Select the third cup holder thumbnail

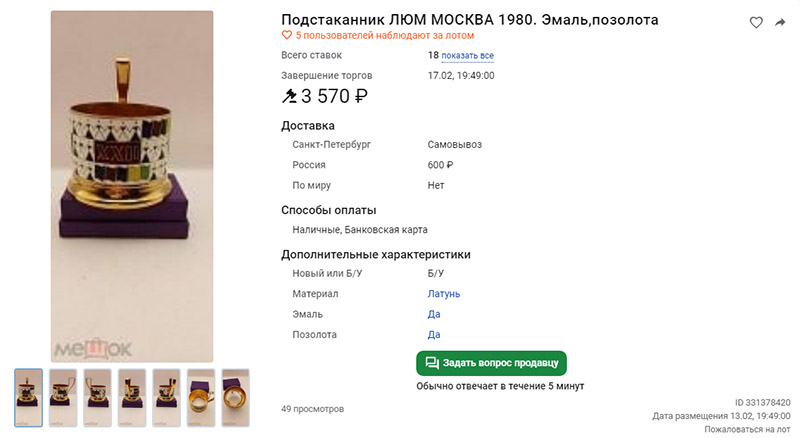(x=97, y=398)
